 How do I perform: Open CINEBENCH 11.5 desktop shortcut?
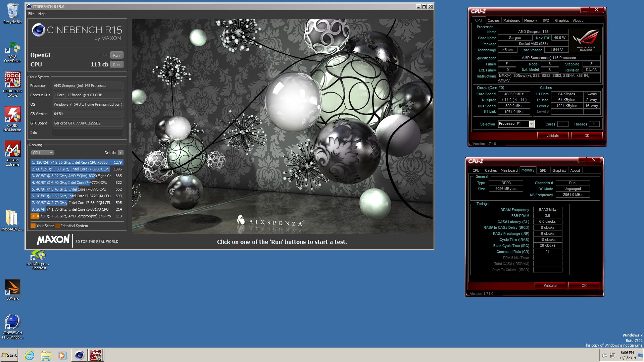(12, 326)
